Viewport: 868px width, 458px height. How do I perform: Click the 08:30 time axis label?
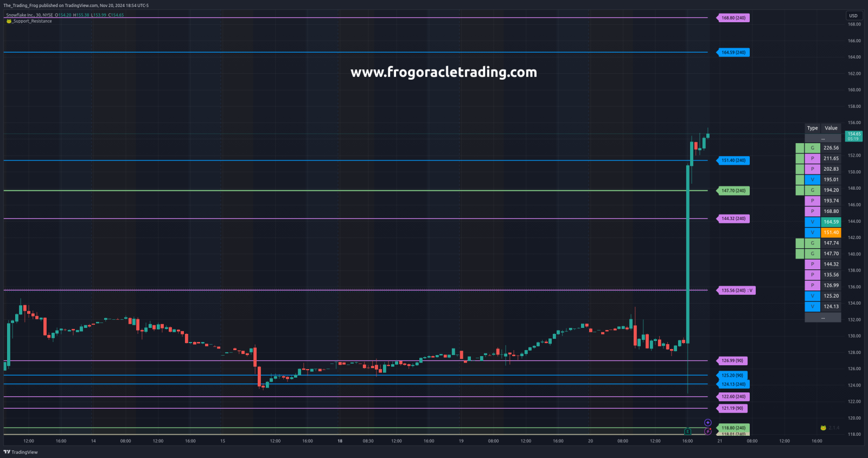[x=368, y=441]
